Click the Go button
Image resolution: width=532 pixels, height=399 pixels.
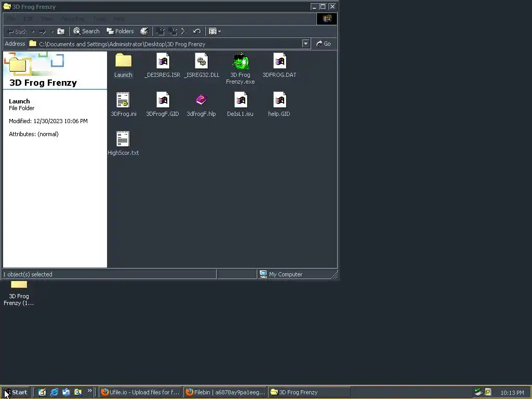(323, 44)
